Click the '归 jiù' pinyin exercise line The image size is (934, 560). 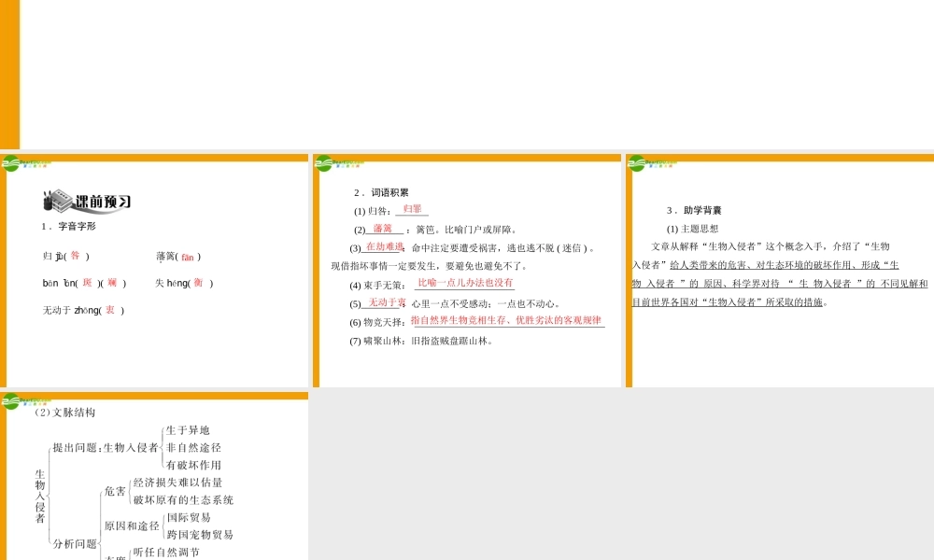coord(66,256)
